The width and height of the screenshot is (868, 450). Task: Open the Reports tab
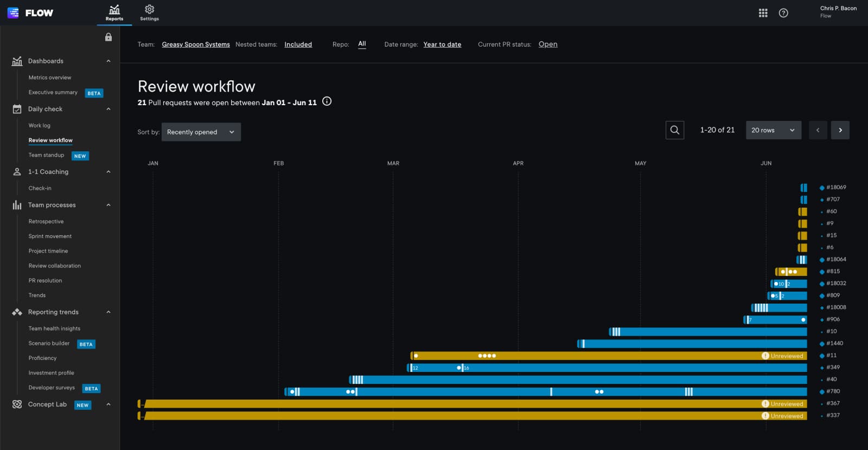pyautogui.click(x=114, y=12)
